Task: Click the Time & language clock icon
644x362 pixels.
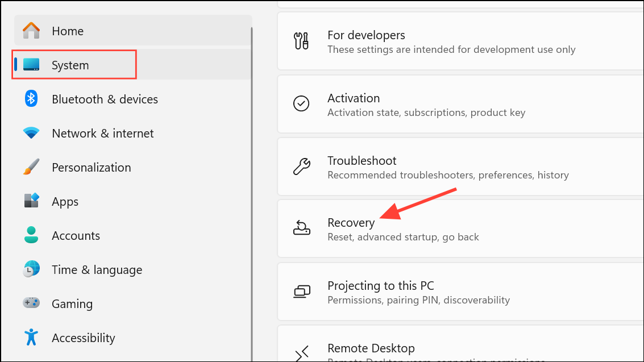Action: [31, 269]
